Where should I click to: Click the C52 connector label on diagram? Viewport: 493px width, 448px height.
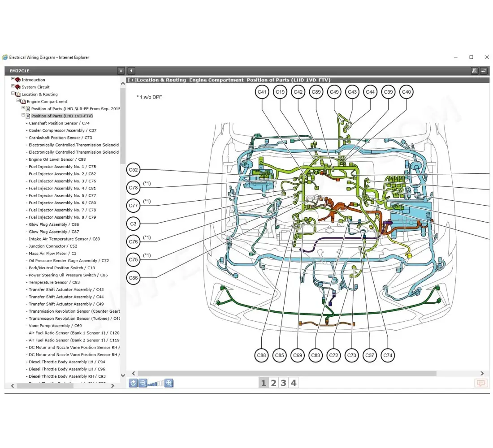click(x=134, y=170)
